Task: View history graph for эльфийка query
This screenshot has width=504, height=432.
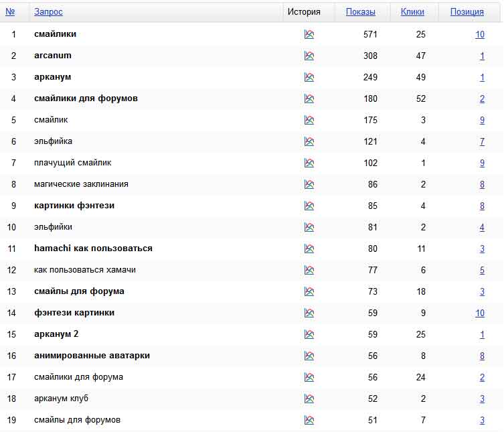Action: click(x=309, y=141)
